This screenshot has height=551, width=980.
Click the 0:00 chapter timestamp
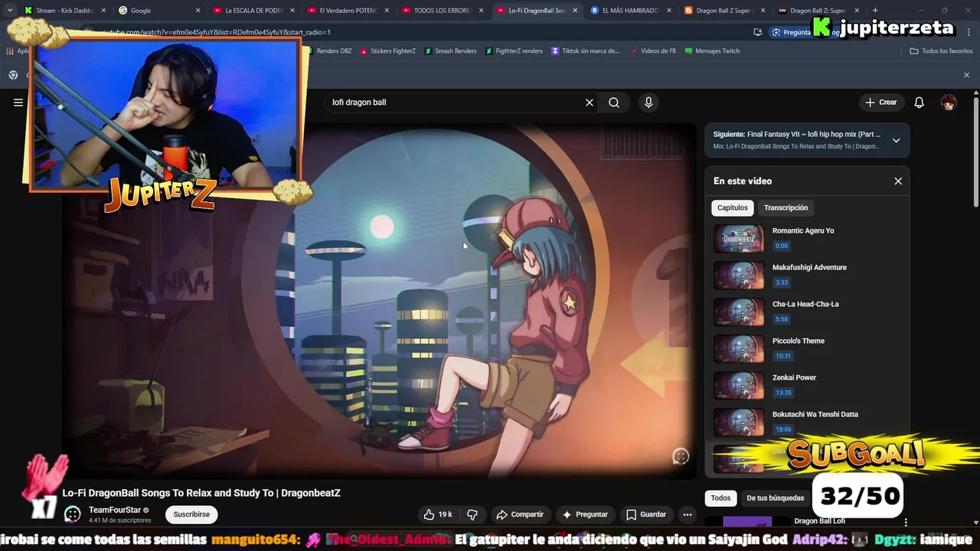click(781, 246)
